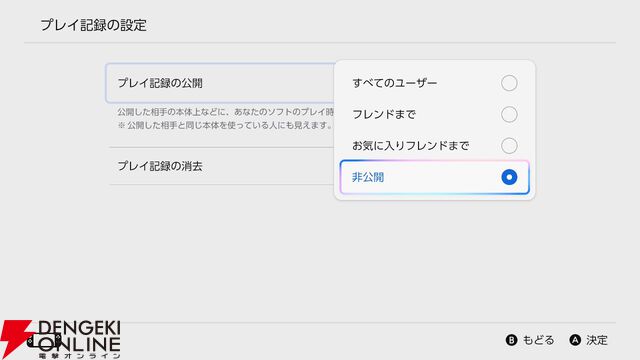Click the filled 非公開 radio button
The height and width of the screenshot is (360, 640).
[509, 177]
